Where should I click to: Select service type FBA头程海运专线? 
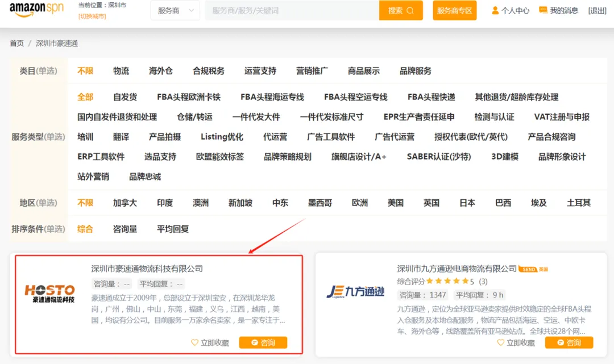[272, 97]
